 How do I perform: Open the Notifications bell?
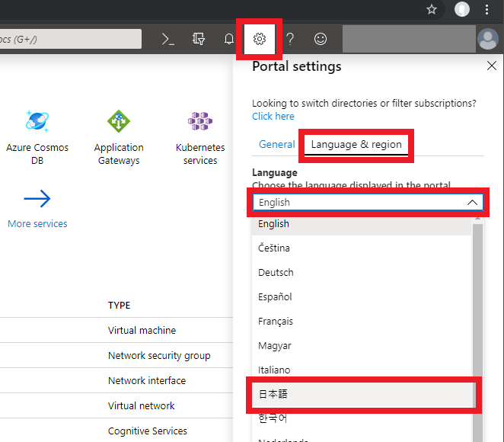coord(229,39)
